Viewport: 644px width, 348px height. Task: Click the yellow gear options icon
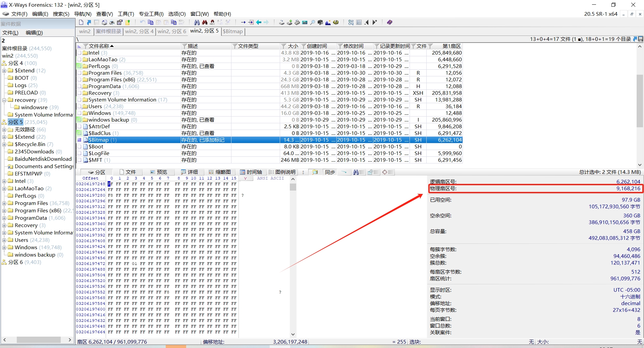336,22
